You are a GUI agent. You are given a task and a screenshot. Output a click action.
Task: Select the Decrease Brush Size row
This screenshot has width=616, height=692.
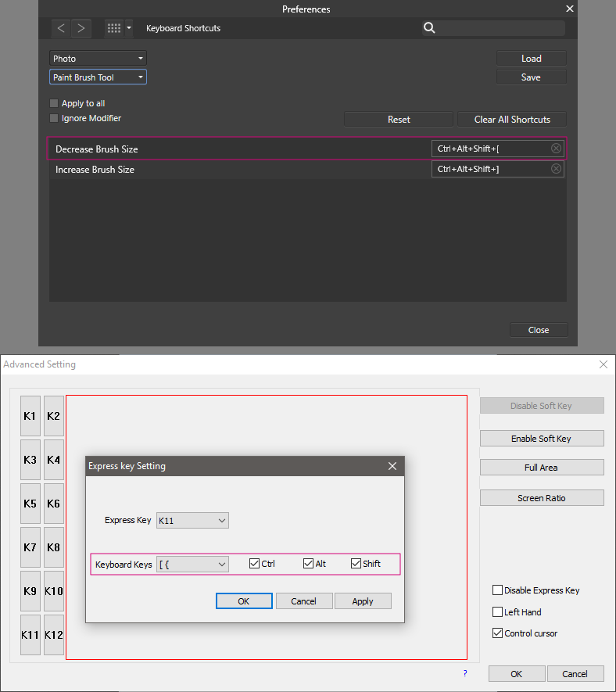coord(306,149)
